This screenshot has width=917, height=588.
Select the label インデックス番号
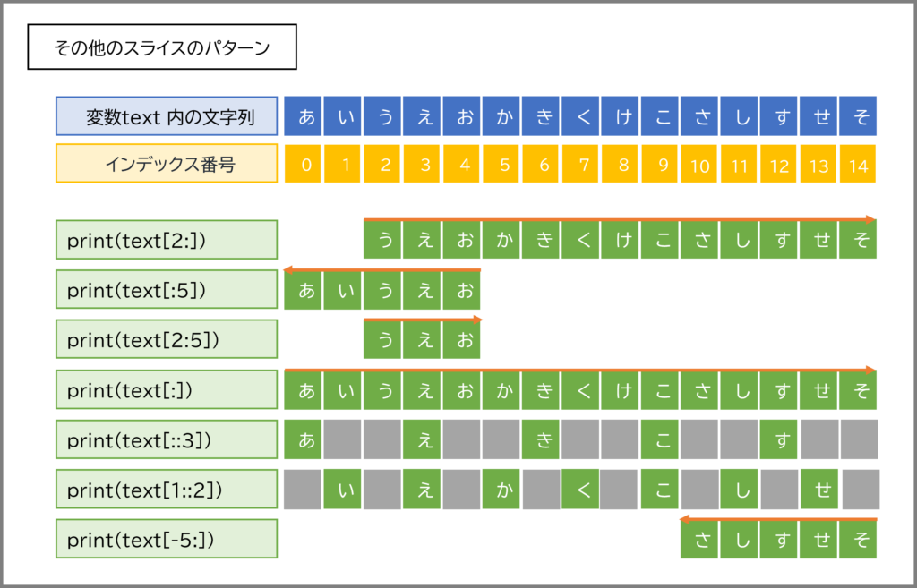[167, 164]
